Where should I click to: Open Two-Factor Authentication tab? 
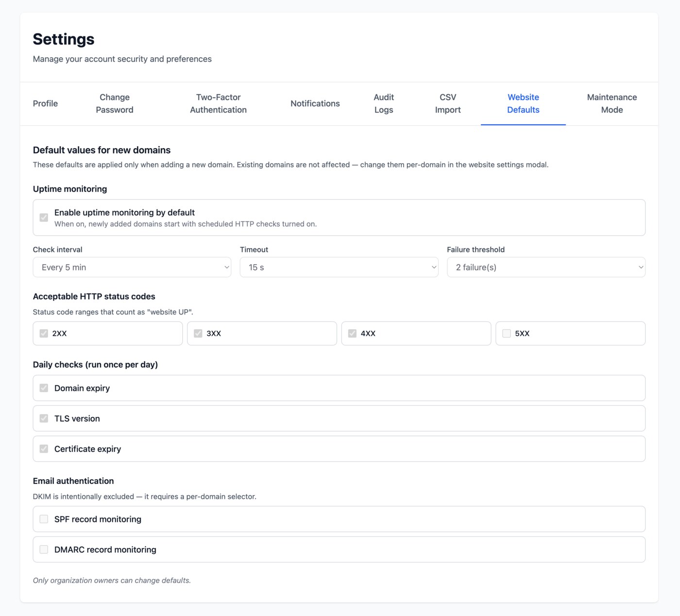tap(218, 103)
